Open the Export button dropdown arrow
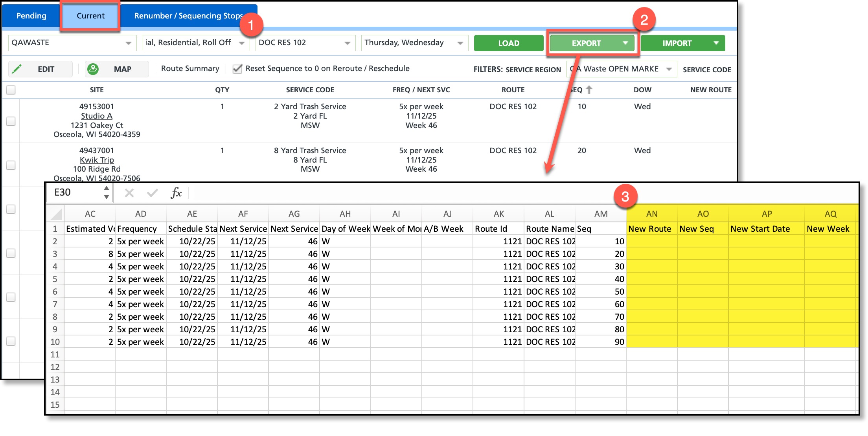868x436 pixels. 625,43
